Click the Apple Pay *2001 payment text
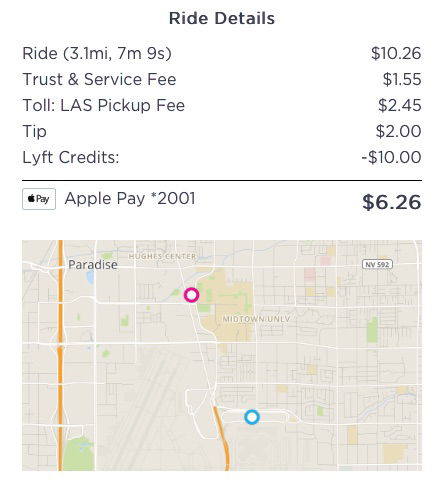 [130, 199]
